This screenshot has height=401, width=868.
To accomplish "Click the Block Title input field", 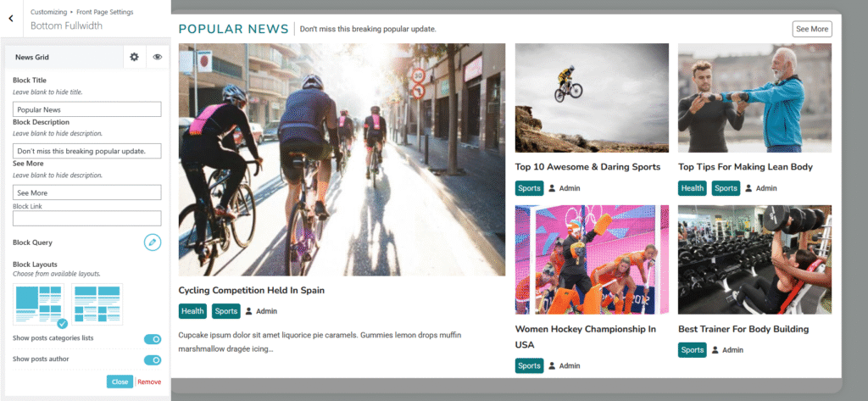I will pyautogui.click(x=86, y=109).
